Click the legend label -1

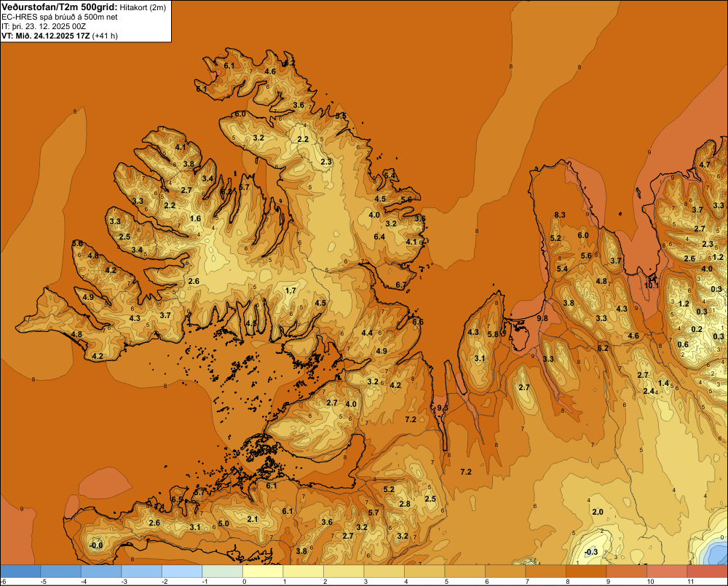[205, 582]
